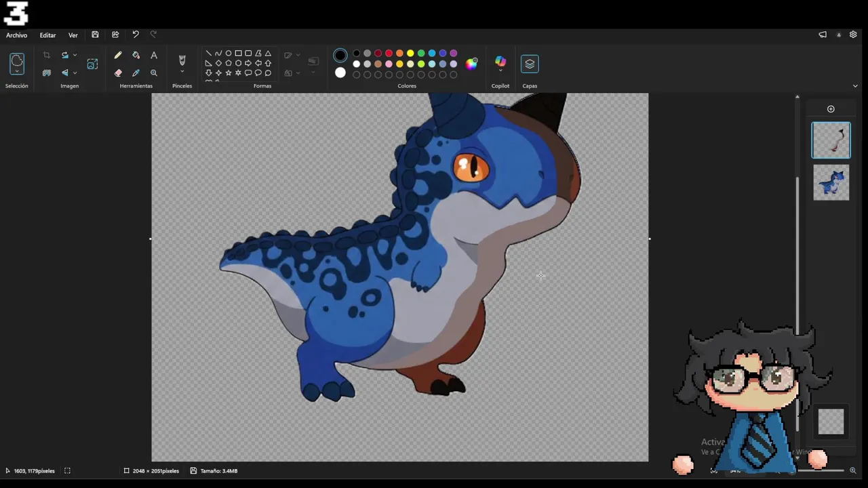Pick the yellow color swatch
This screenshot has height=488, width=868.
click(410, 53)
